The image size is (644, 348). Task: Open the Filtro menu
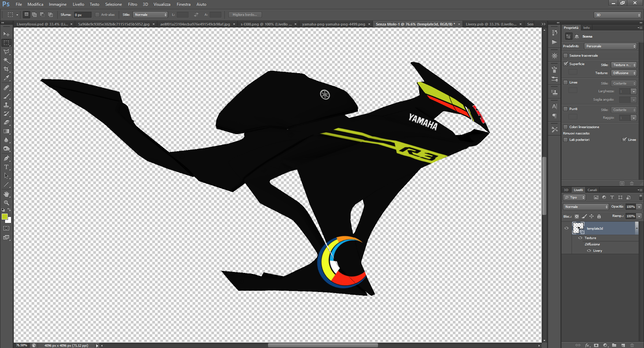point(132,4)
